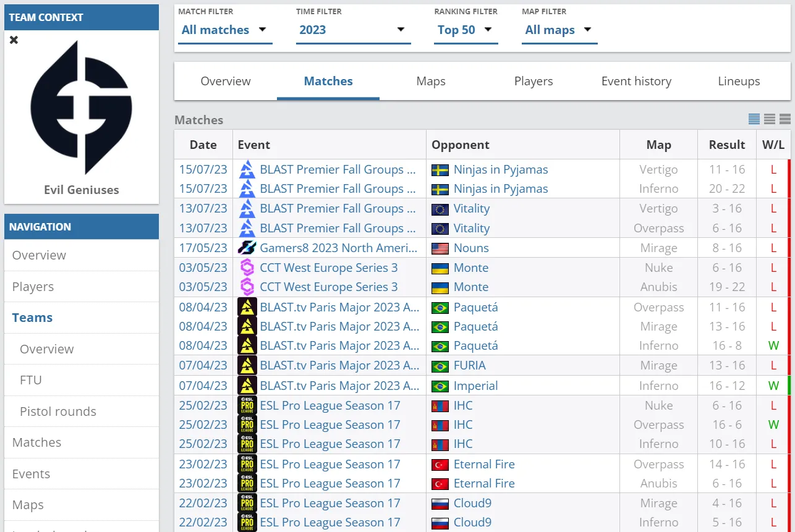Image resolution: width=795 pixels, height=532 pixels.
Task: Open Maps in the Navigation sidebar
Action: (82, 505)
